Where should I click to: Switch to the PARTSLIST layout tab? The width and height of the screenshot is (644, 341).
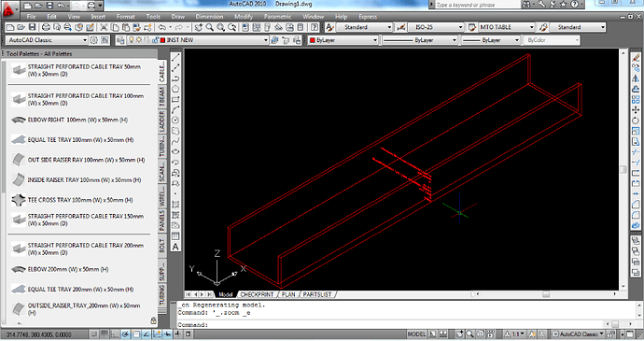(x=317, y=294)
